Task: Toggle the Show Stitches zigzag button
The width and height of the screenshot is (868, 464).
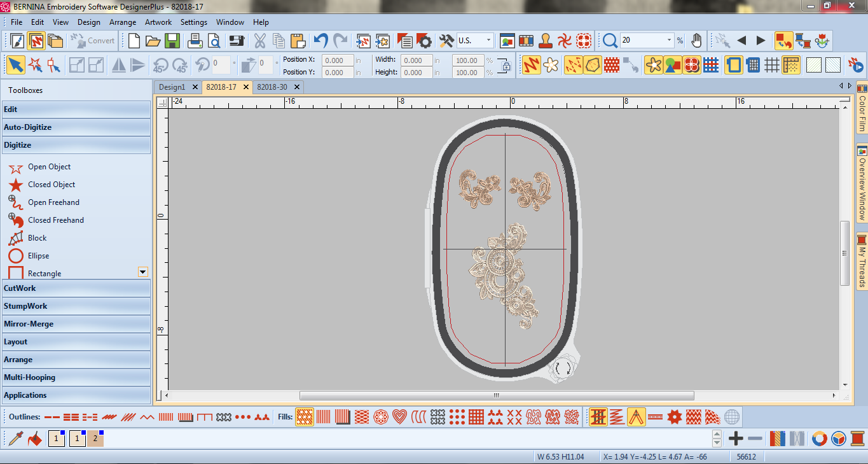Action: 531,65
